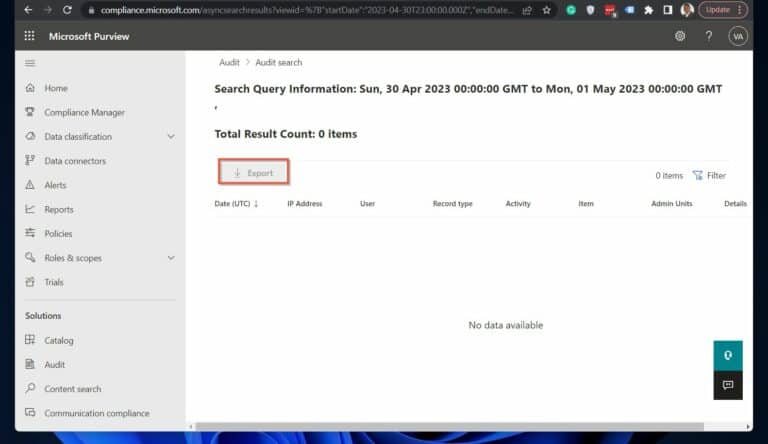Open the teal help assistant button
The image size is (768, 444).
coord(728,356)
